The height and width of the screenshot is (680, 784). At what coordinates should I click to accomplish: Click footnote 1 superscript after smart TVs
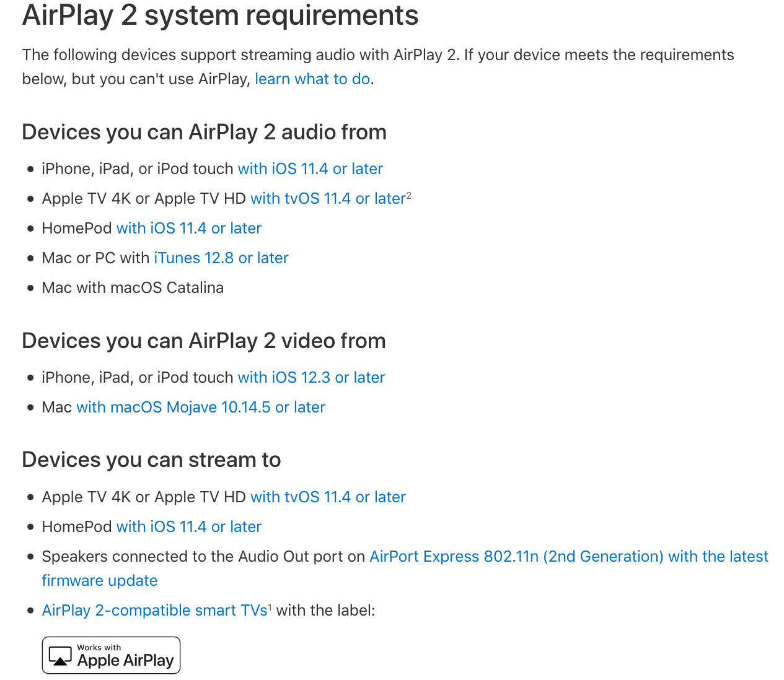click(270, 608)
